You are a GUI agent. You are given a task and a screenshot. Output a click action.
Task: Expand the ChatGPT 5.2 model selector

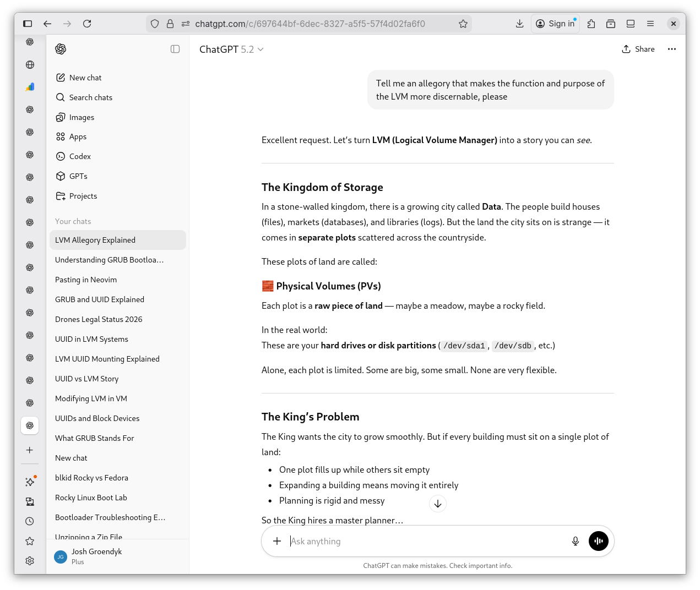tap(231, 50)
